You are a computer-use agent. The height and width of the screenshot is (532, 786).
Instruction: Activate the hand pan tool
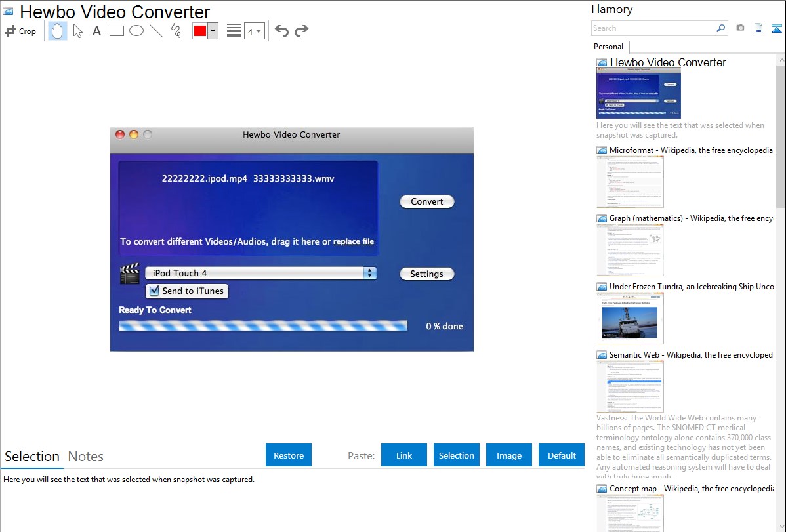pyautogui.click(x=58, y=31)
